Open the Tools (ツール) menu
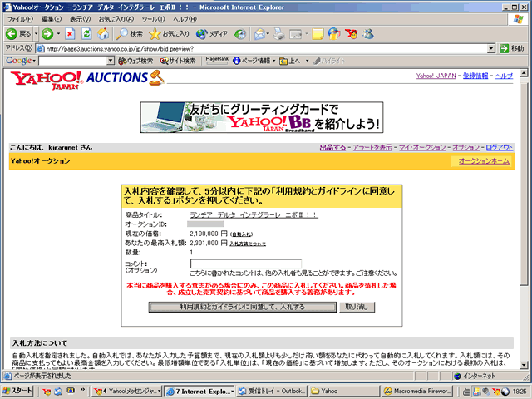 153,19
